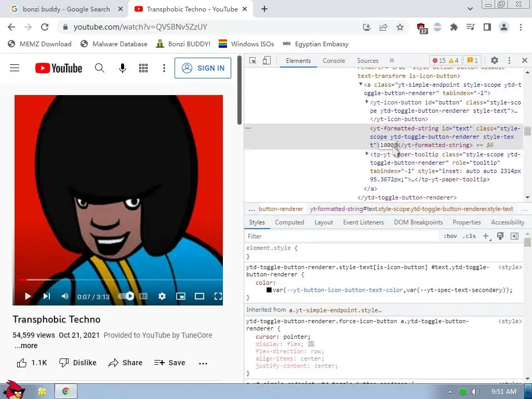Click the video progress bar
Viewport: 532px width, 399px height.
(121, 280)
